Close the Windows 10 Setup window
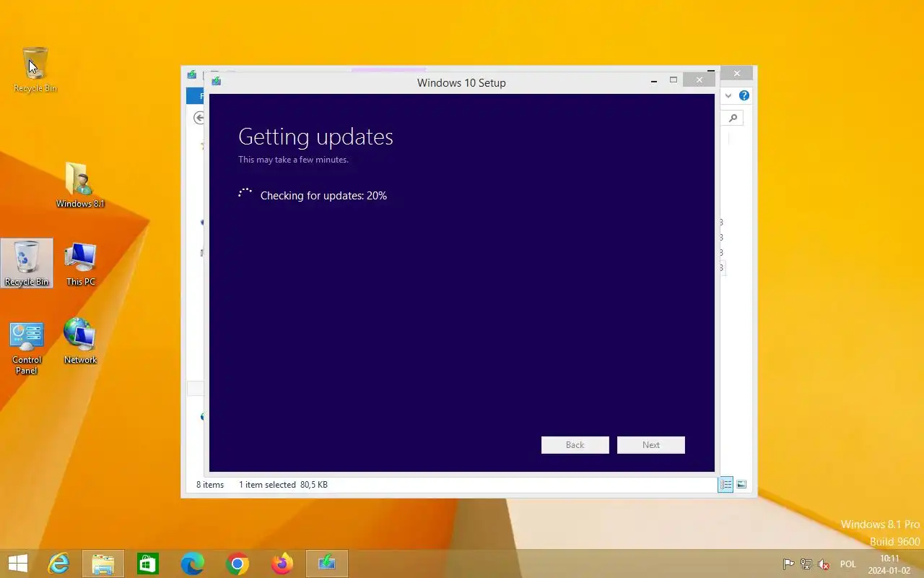The width and height of the screenshot is (924, 578). [x=699, y=80]
